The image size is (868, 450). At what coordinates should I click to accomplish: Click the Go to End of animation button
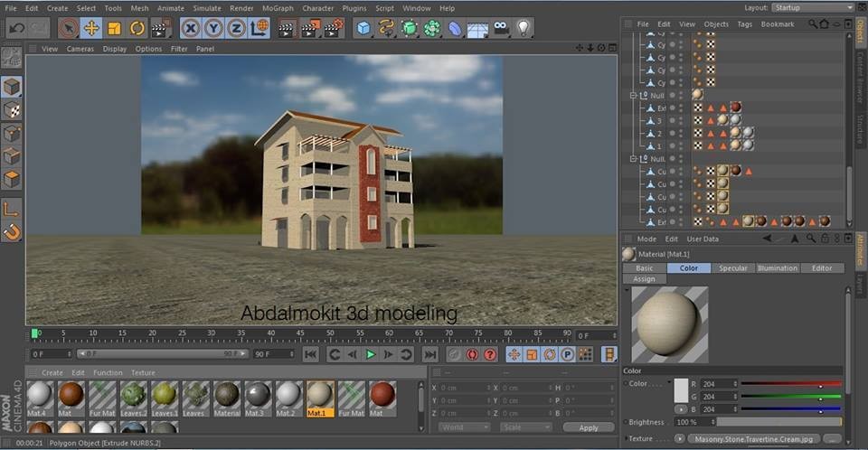coord(430,354)
